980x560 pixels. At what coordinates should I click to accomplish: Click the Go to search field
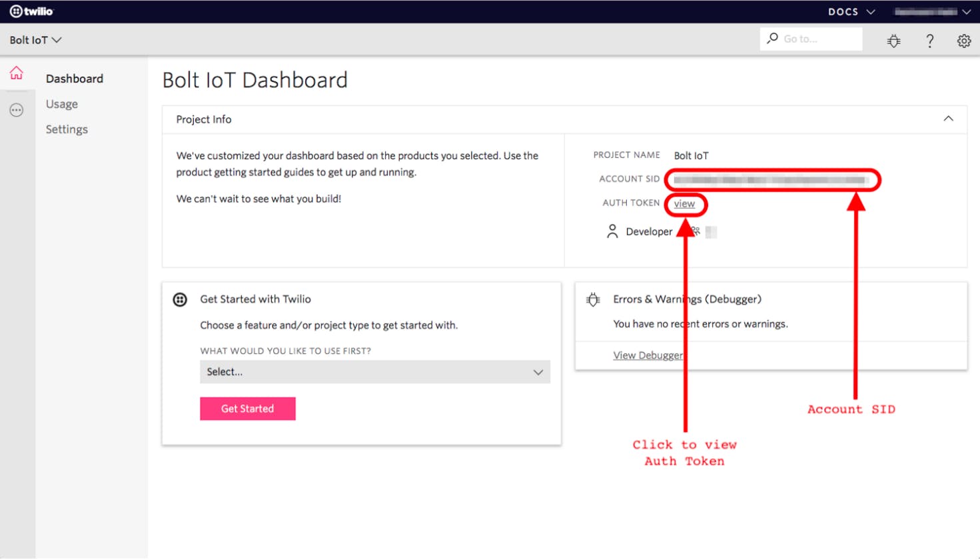point(811,39)
